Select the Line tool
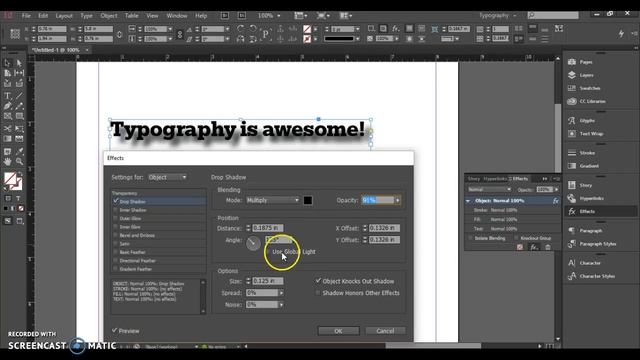The width and height of the screenshot is (640, 360). pyautogui.click(x=19, y=96)
